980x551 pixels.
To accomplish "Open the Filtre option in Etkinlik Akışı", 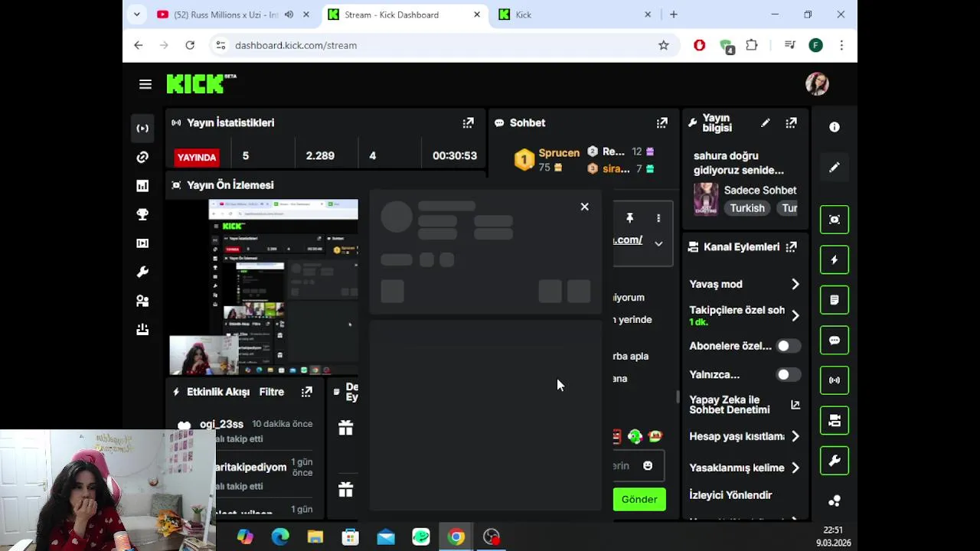I will 272,392.
